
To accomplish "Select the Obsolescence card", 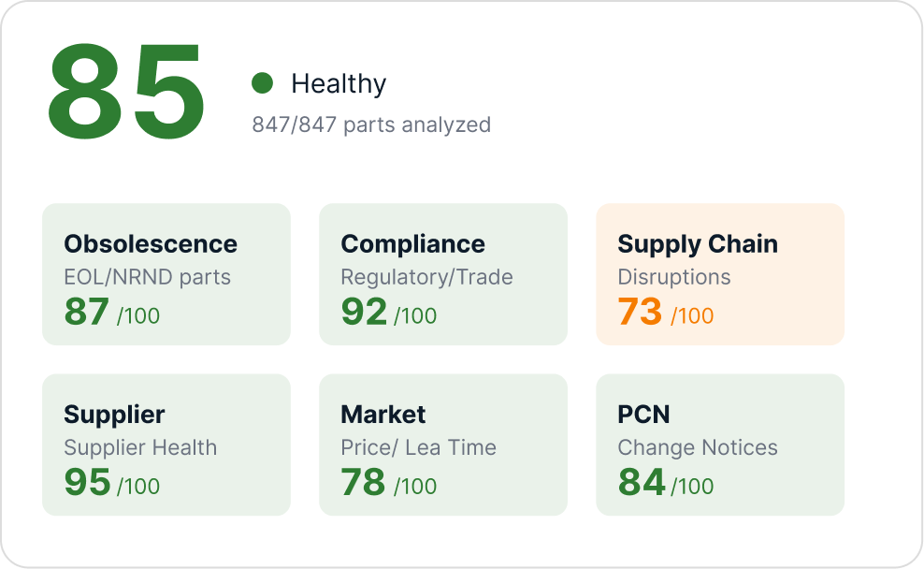I will click(x=166, y=272).
